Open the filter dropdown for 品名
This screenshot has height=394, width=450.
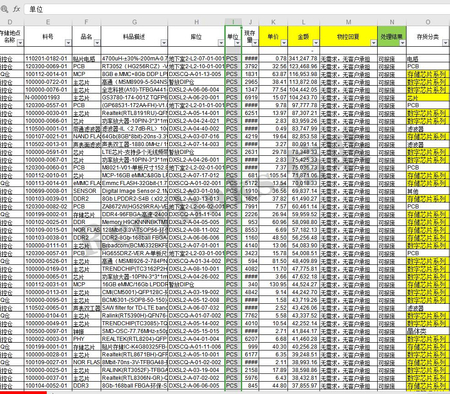point(97,43)
